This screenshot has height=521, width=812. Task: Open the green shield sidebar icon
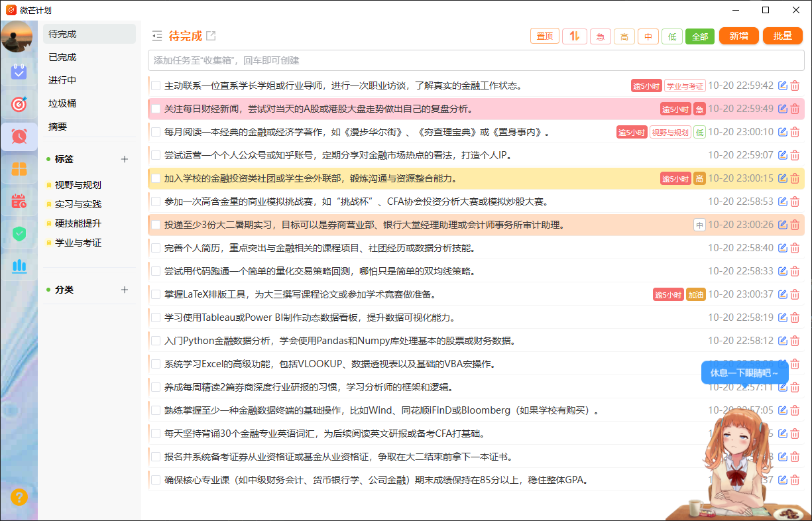coord(19,233)
